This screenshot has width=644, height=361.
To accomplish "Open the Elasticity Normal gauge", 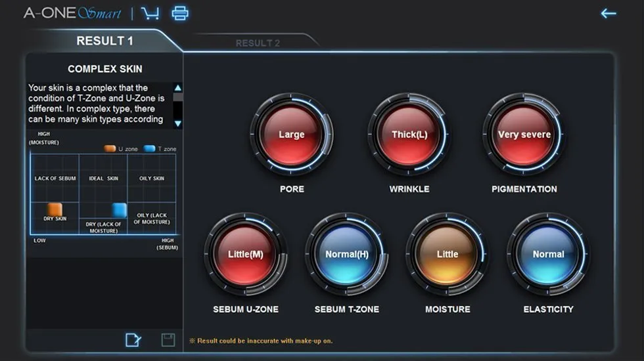I will (548, 254).
